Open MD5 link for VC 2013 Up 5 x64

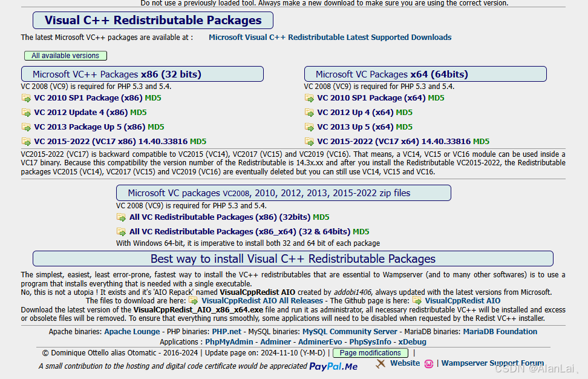[x=404, y=127]
